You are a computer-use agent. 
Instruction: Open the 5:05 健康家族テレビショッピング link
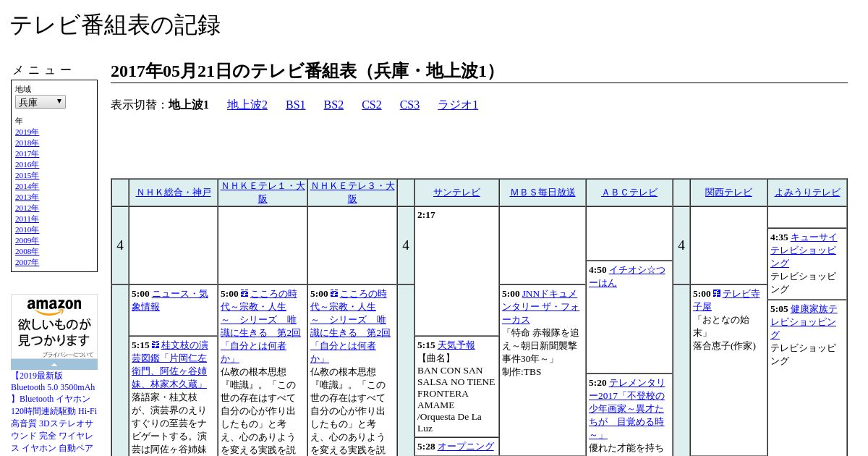click(x=804, y=322)
